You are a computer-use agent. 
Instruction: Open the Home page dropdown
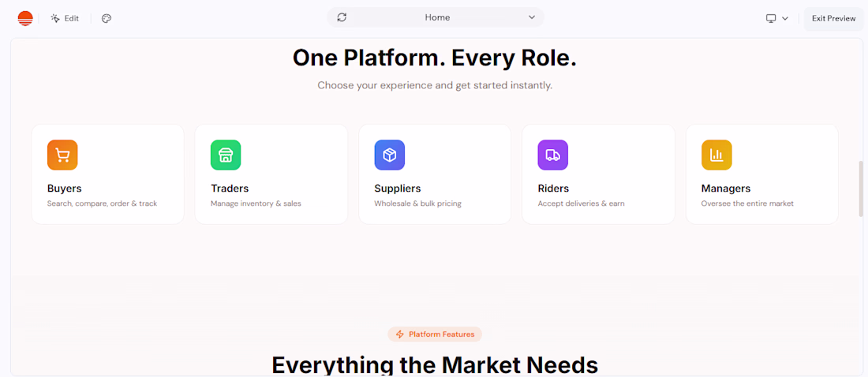[x=436, y=17]
